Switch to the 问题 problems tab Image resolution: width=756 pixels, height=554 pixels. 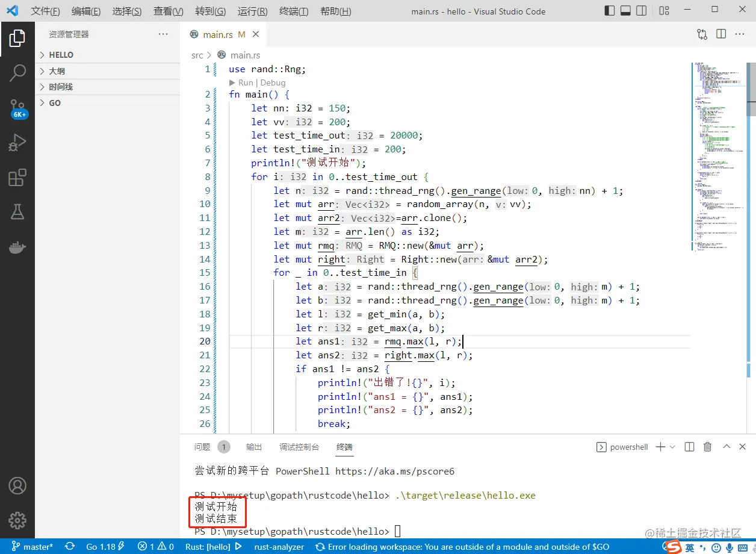[202, 447]
